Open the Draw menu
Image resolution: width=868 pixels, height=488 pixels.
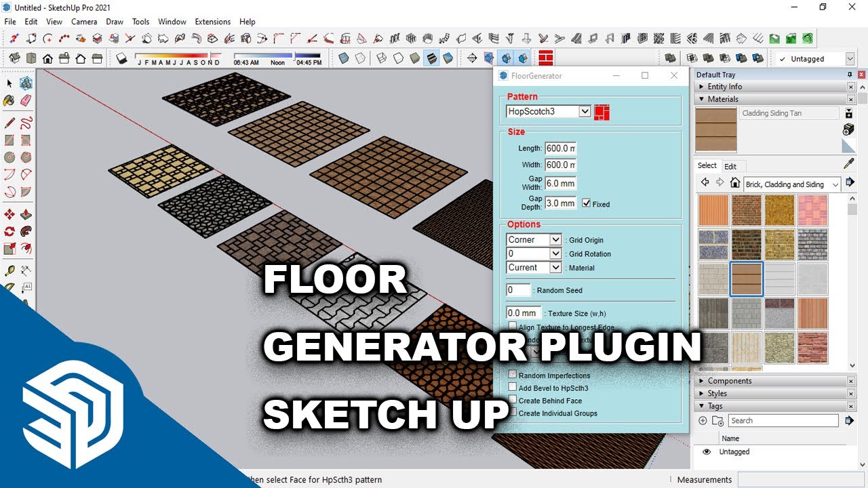tap(115, 22)
